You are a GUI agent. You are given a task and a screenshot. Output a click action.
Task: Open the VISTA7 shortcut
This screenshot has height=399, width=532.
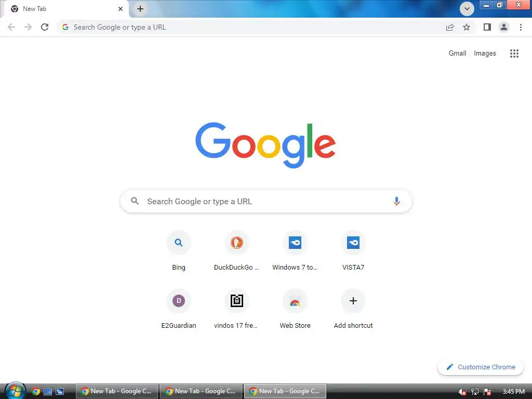click(x=353, y=251)
